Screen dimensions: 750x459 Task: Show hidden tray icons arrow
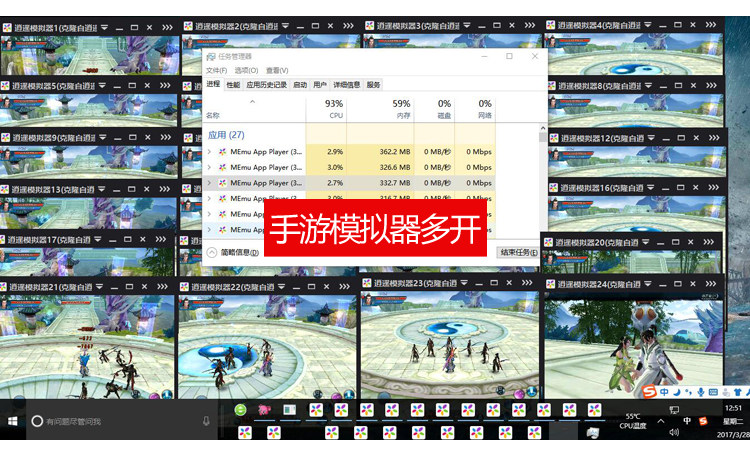coord(660,421)
